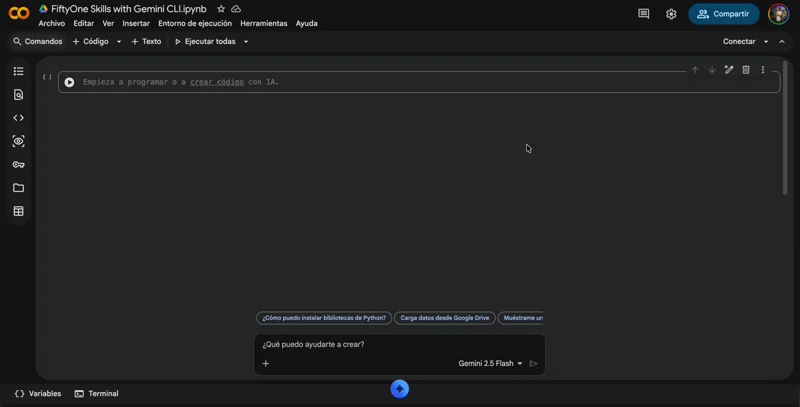The height and width of the screenshot is (407, 800).
Task: Star the FiftyOne Skills notebook
Action: coord(221,9)
